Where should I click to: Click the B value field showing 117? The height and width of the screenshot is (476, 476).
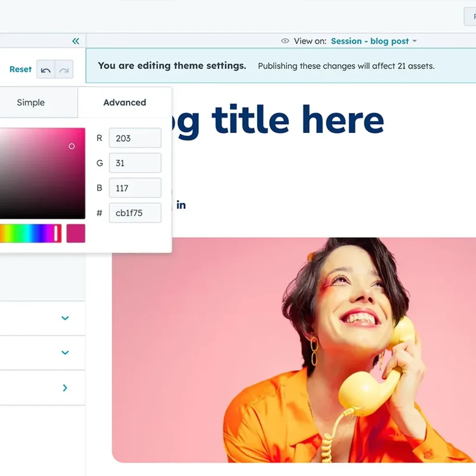point(135,188)
